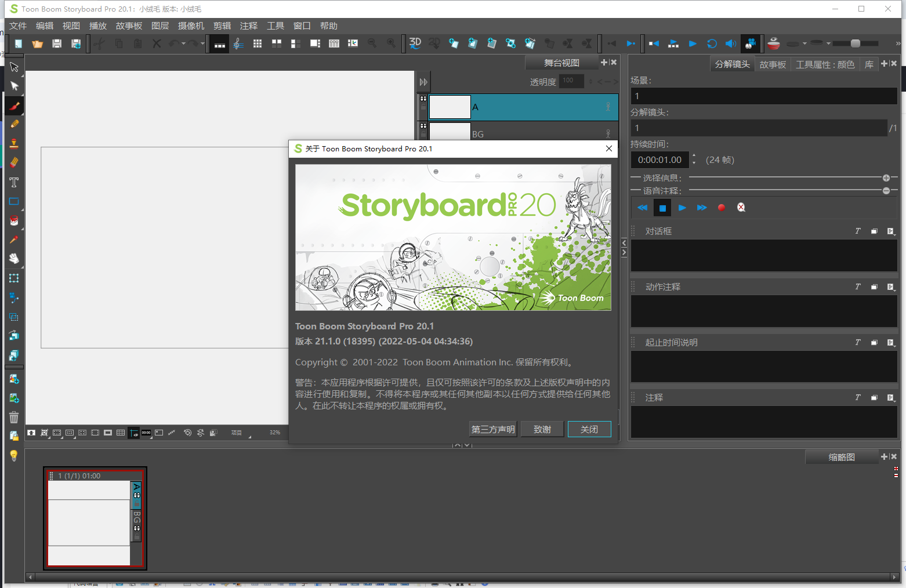The width and height of the screenshot is (906, 588).
Task: Select the Rectangle shape tool
Action: pos(14,201)
